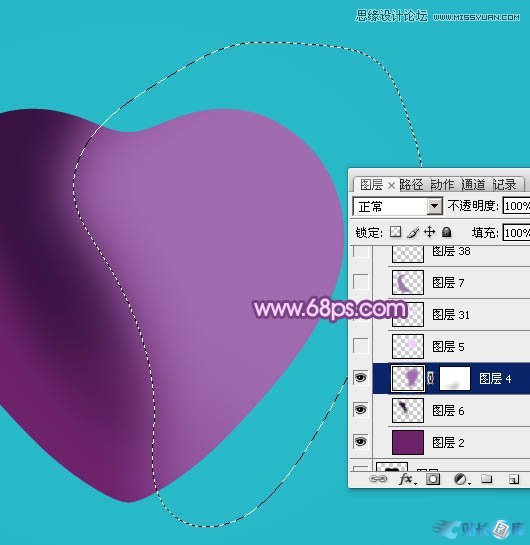
Task: Select the 图层 6 thumbnail
Action: click(x=408, y=410)
